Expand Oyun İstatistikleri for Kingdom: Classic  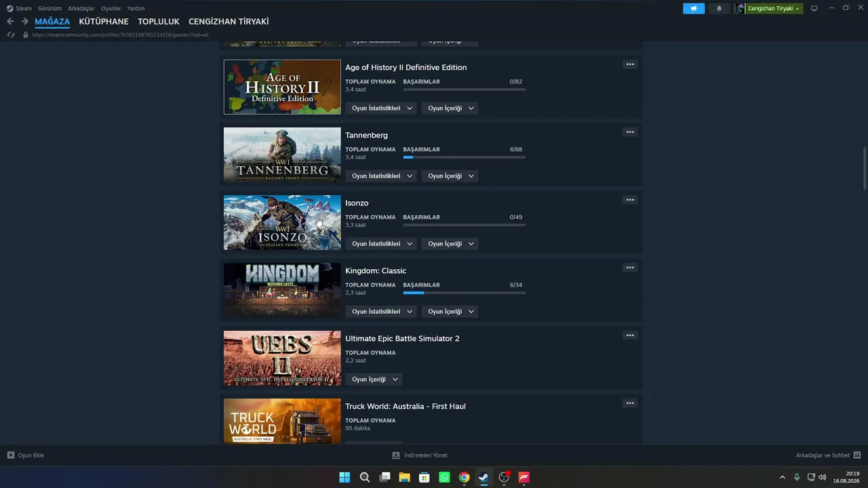(x=381, y=312)
